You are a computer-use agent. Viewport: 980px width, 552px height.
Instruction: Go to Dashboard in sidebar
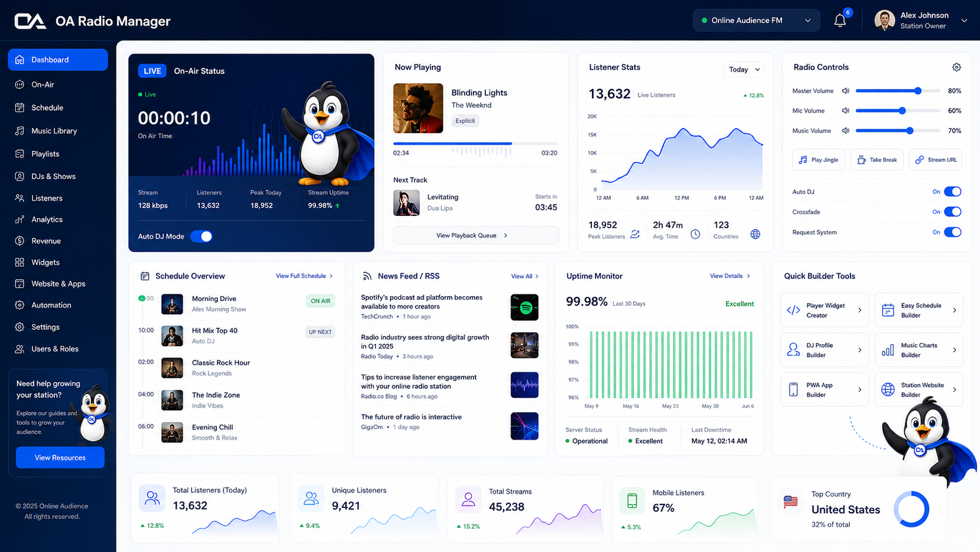[x=58, y=60]
